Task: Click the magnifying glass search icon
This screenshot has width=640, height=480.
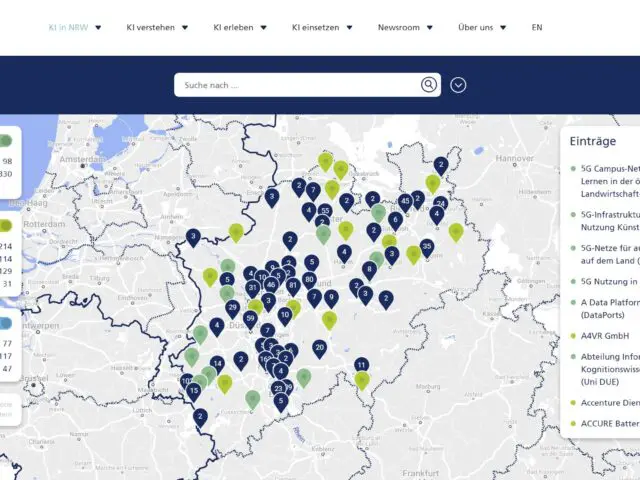Action: click(429, 85)
